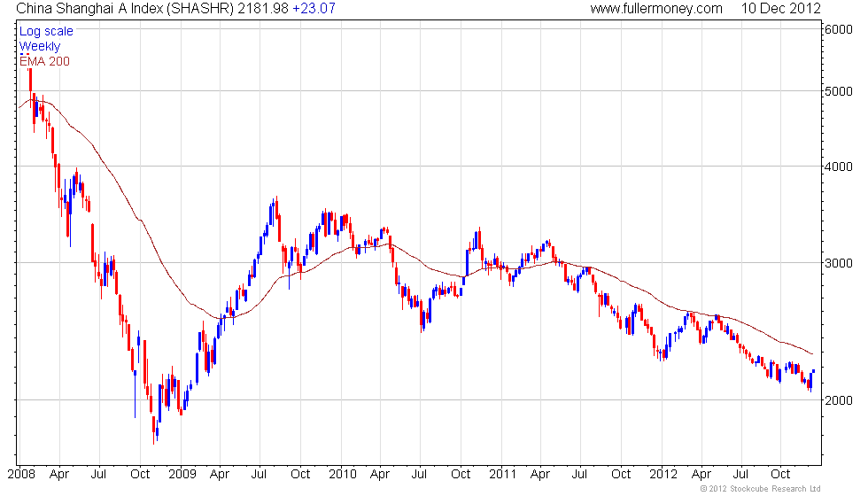Click the 'Log scale' label
This screenshot has height=496, width=868.
click(46, 32)
